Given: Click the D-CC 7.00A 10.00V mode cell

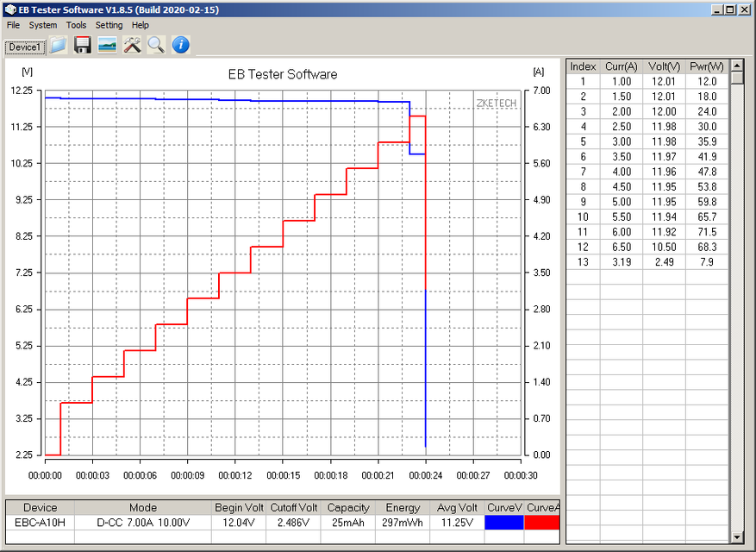Looking at the screenshot, I should coord(143,522).
